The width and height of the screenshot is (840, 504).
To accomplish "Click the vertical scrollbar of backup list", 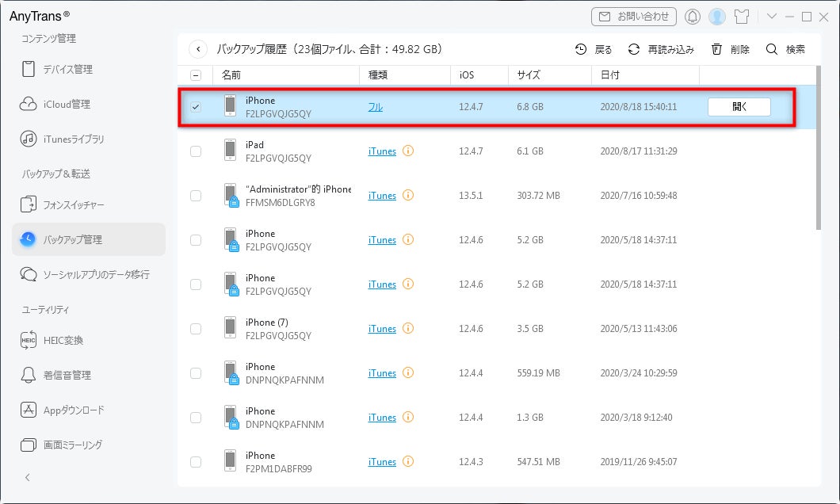I will (819, 148).
